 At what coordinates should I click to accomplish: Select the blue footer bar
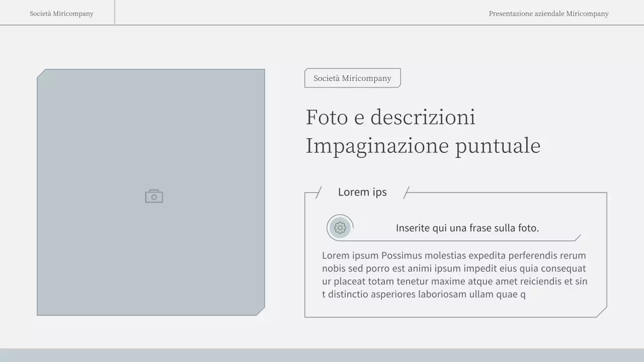pyautogui.click(x=322, y=355)
